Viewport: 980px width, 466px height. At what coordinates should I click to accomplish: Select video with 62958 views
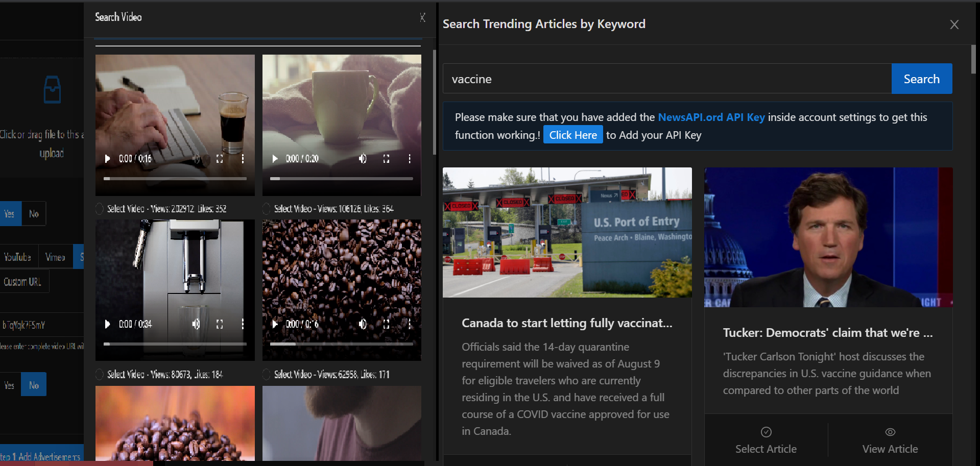[267, 375]
